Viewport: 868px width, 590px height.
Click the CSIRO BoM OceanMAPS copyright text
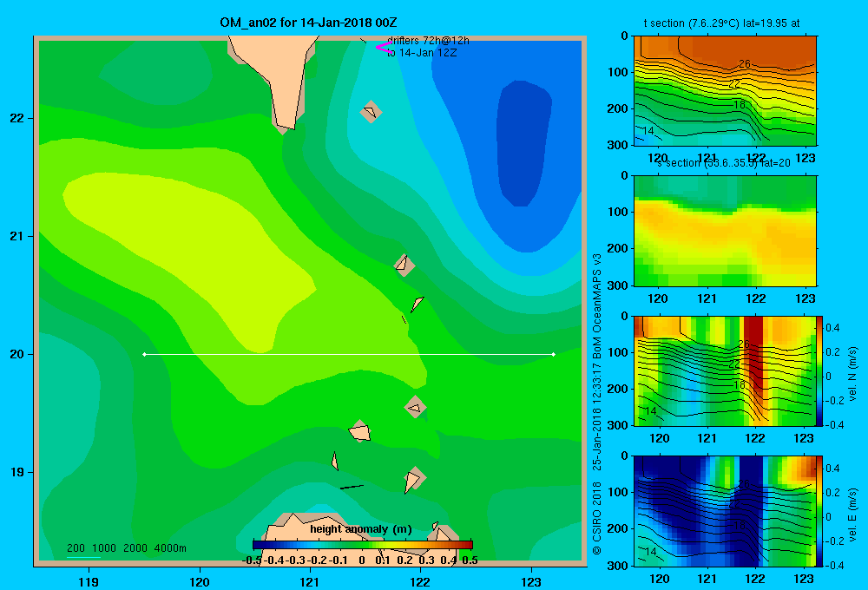[x=597, y=404]
